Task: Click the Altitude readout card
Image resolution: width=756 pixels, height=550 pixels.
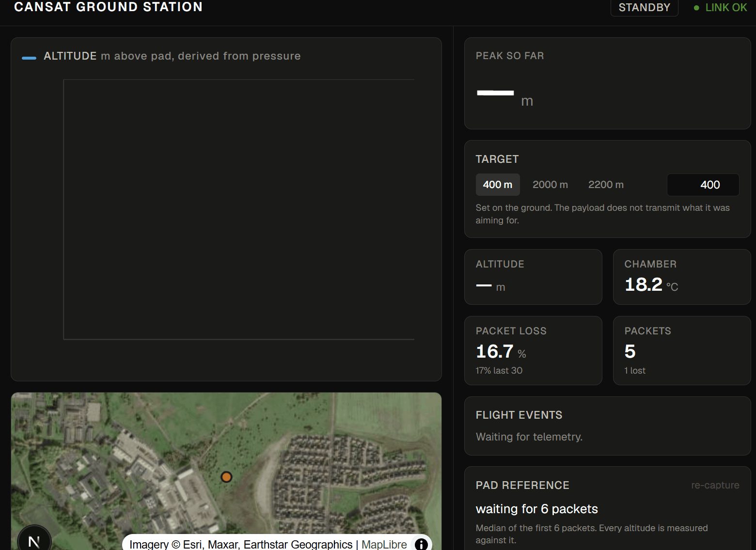Action: click(533, 277)
